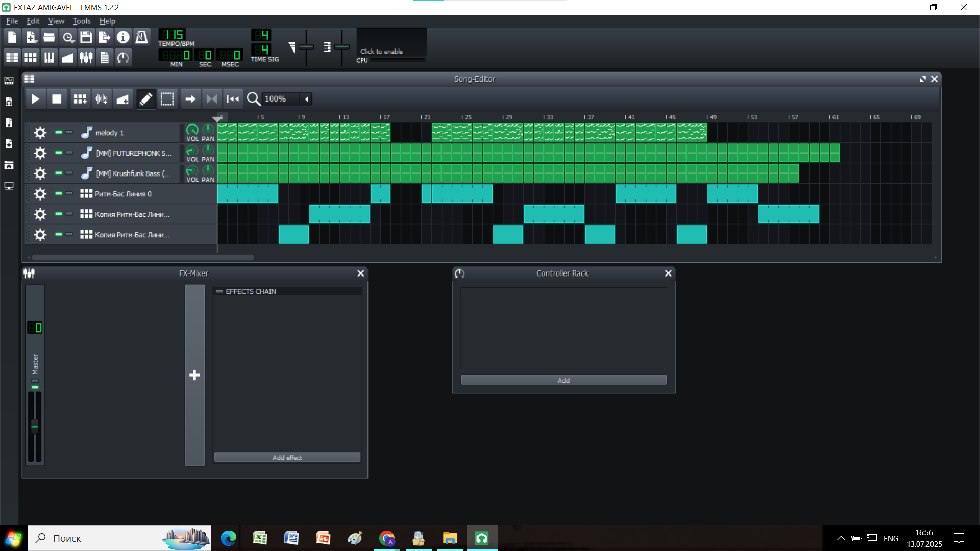Image resolution: width=980 pixels, height=551 pixels.
Task: Open the project notes panel
Action: (104, 57)
